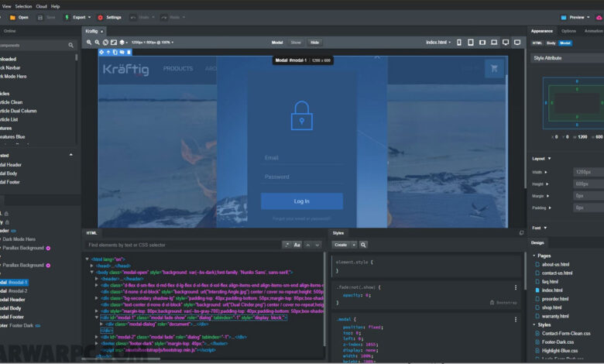604x364 pixels.
Task: Switch canvas to widest monitor size
Action: pyautogui.click(x=517, y=43)
